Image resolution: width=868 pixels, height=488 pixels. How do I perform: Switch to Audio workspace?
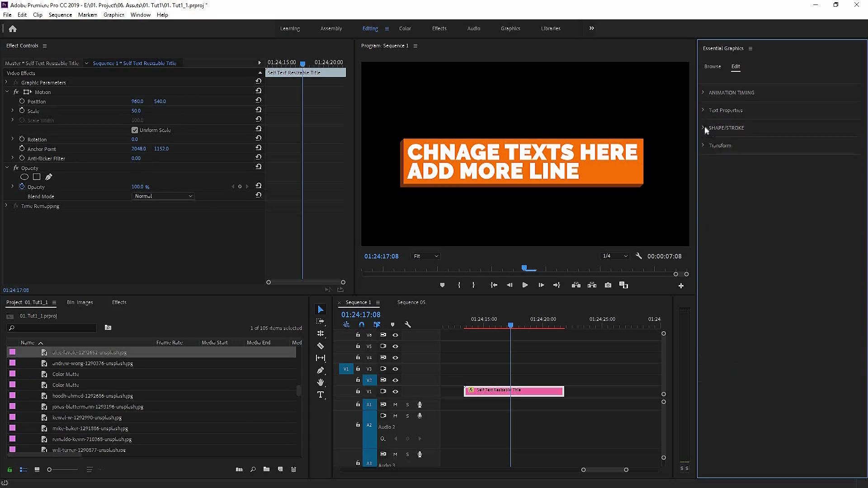tap(473, 28)
